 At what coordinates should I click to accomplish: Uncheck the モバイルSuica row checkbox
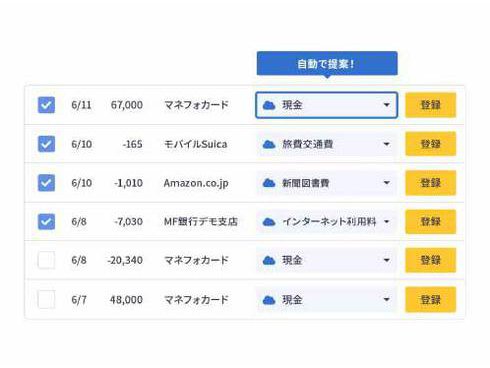[x=46, y=144]
